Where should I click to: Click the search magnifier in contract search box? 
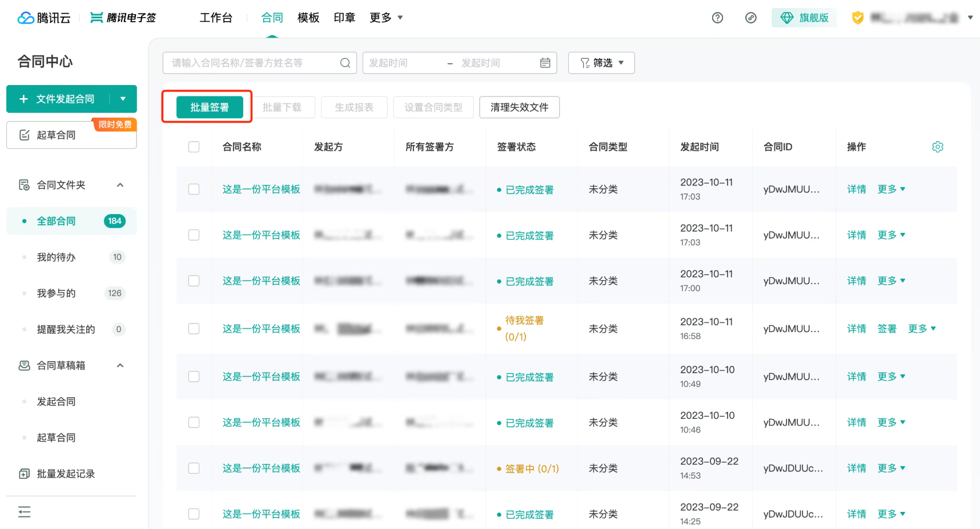[x=345, y=63]
